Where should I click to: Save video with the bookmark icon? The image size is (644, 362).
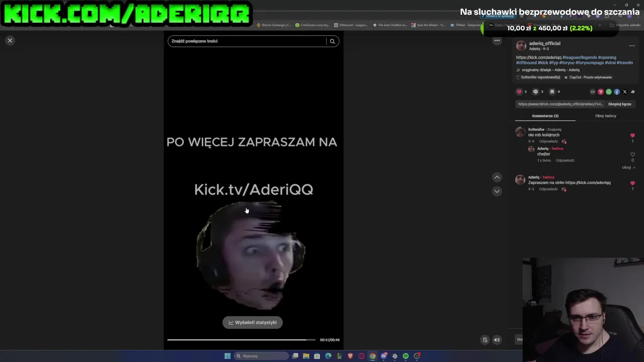click(552, 92)
